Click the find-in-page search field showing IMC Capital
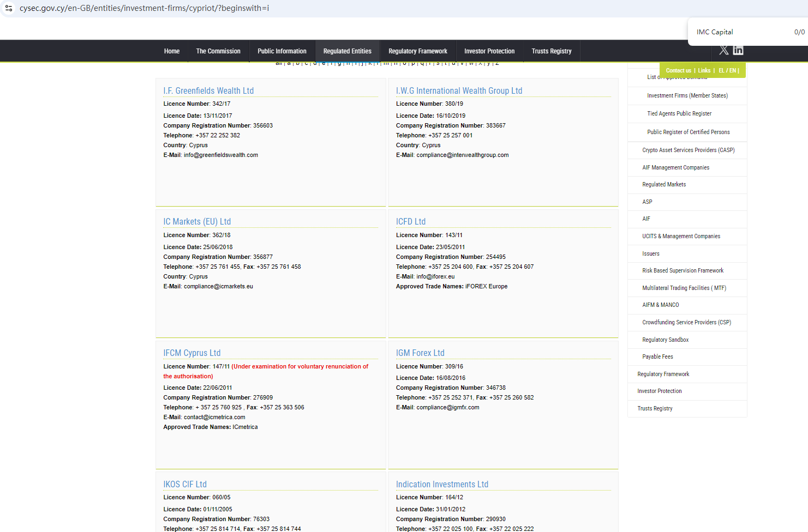The image size is (808, 532). [x=737, y=32]
